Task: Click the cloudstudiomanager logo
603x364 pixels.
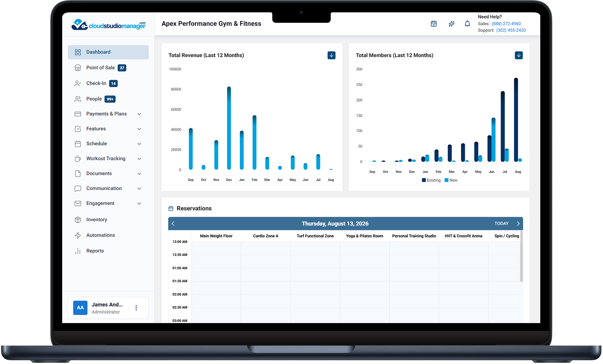Action: 109,25
